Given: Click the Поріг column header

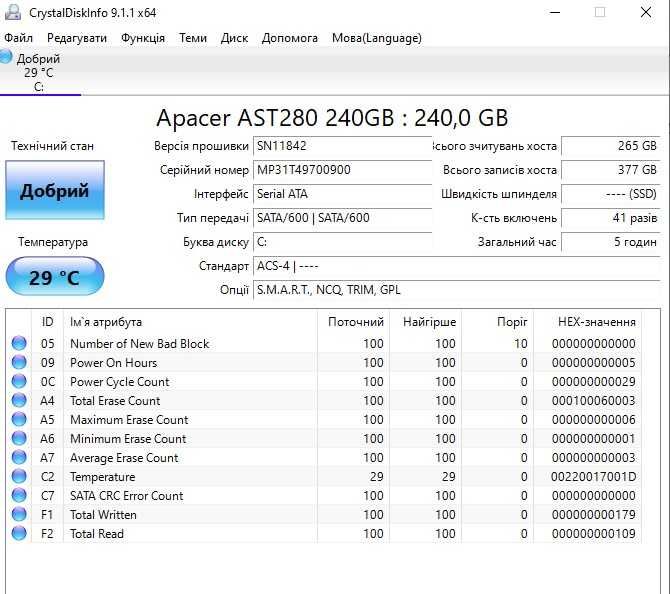Looking at the screenshot, I should click(497, 322).
